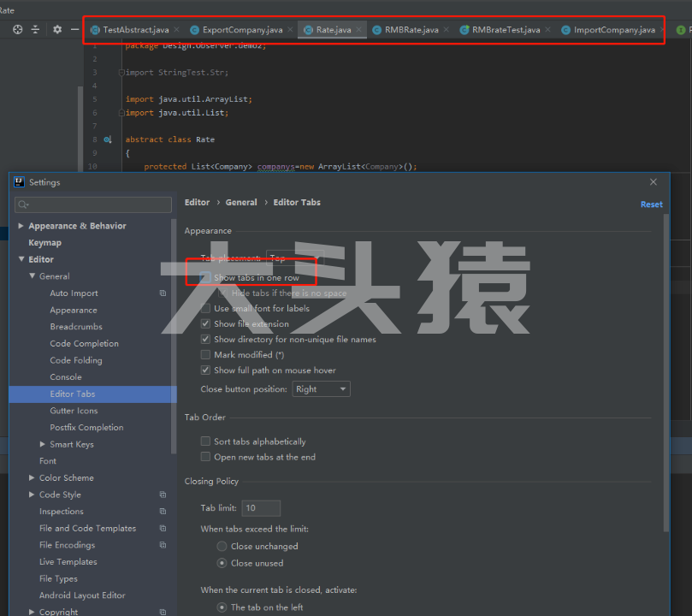Click the locate/scroll-from-source target icon

(x=18, y=29)
